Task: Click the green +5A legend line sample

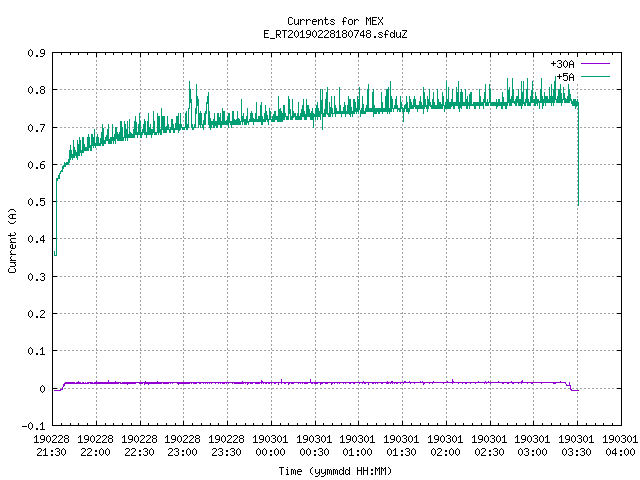Action: 595,76
